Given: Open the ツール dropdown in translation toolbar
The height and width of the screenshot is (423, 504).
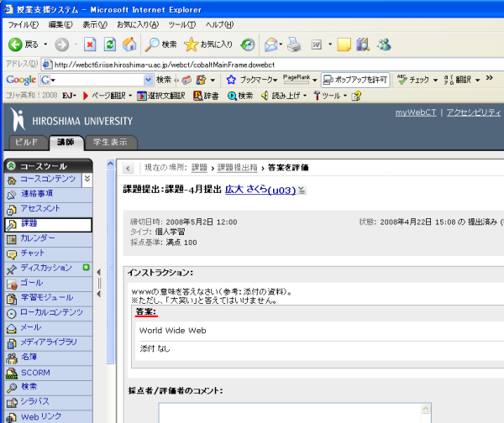Looking at the screenshot, I should pos(345,96).
